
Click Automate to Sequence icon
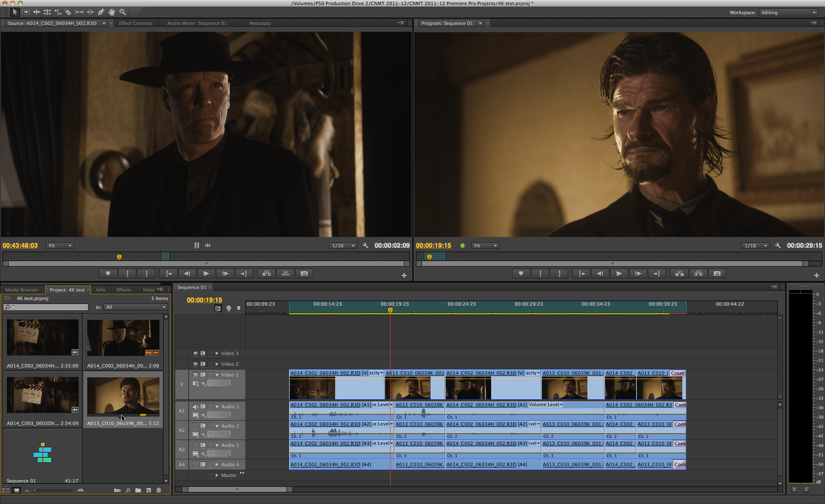pos(117,490)
